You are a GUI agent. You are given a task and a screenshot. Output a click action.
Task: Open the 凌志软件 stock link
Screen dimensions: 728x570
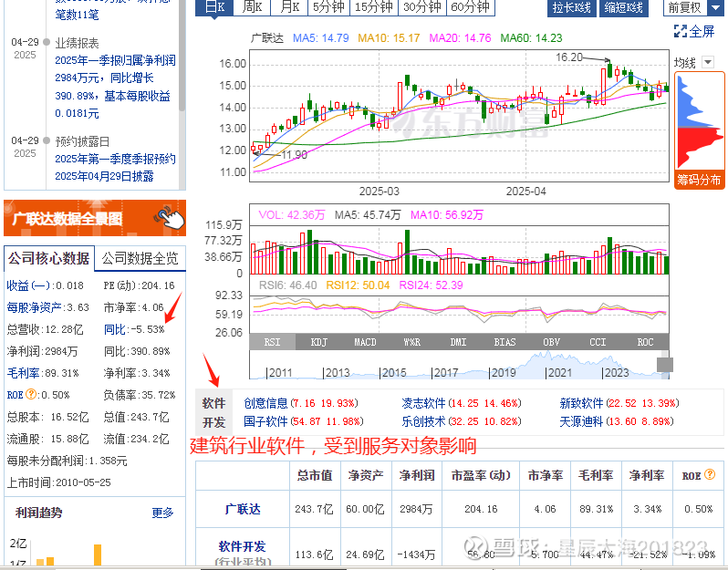[x=424, y=403]
